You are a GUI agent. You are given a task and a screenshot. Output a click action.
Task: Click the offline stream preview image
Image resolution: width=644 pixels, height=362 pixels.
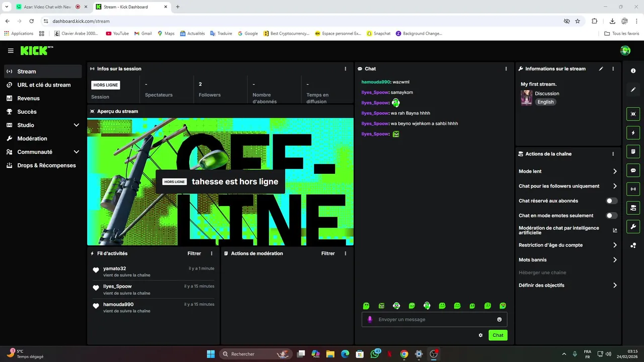coord(220,182)
